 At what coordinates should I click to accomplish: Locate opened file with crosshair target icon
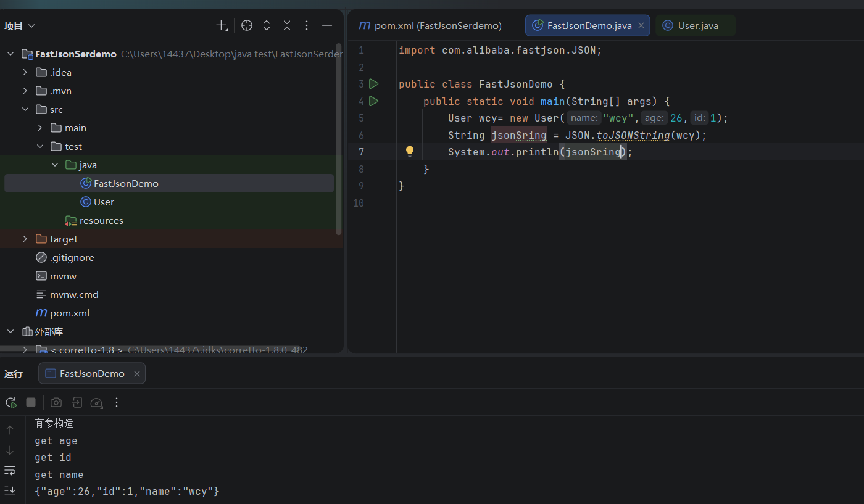(247, 25)
